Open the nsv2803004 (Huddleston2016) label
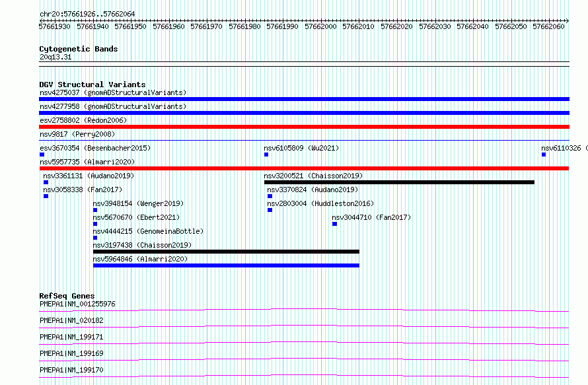The height and width of the screenshot is (385, 588). [320, 203]
